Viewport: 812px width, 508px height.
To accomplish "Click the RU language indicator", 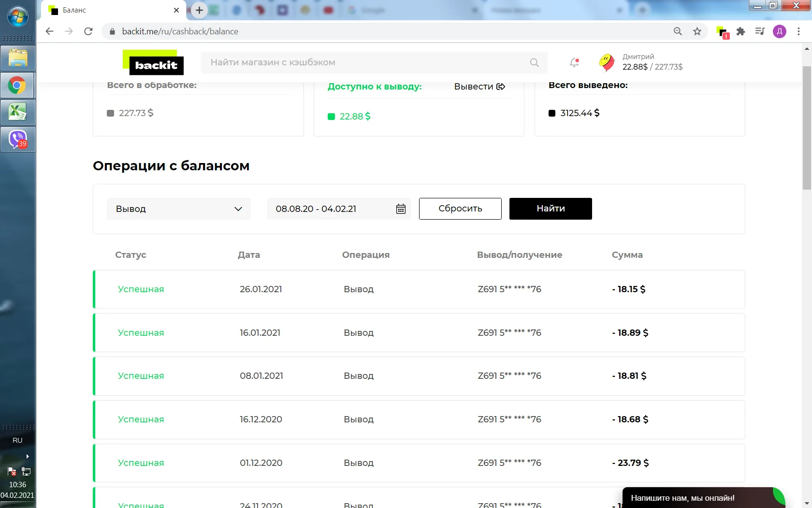I will pos(17,440).
